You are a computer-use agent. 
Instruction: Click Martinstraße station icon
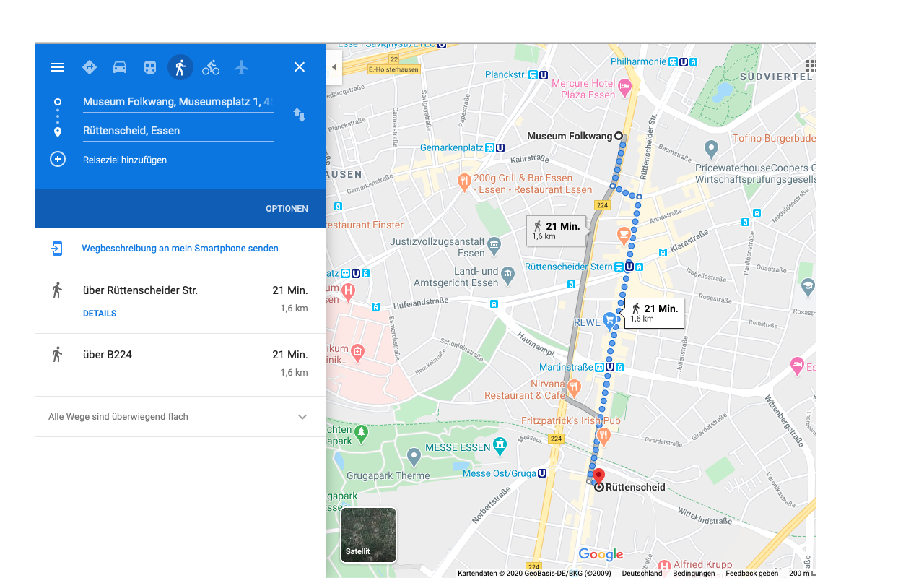pyautogui.click(x=610, y=368)
